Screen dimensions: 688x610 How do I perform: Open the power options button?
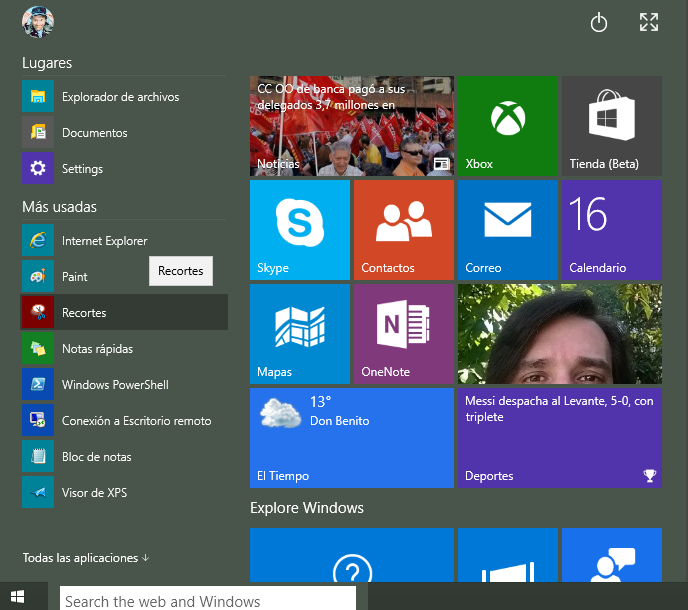click(x=598, y=22)
